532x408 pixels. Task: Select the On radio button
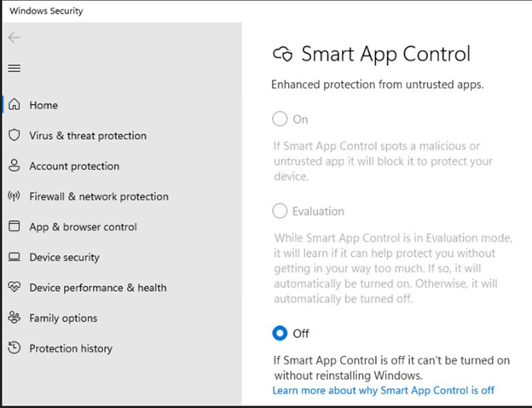click(280, 119)
